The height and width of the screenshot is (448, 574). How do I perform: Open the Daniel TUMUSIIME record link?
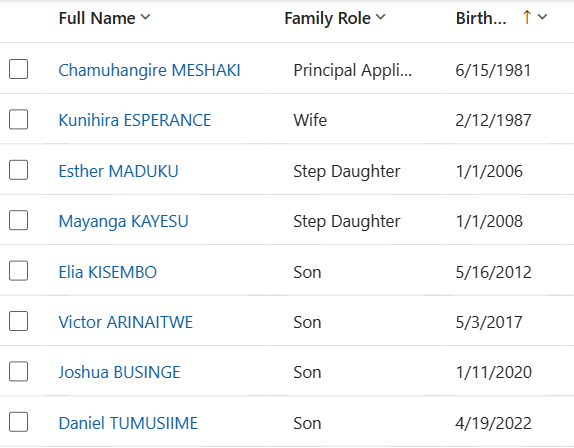point(128,423)
